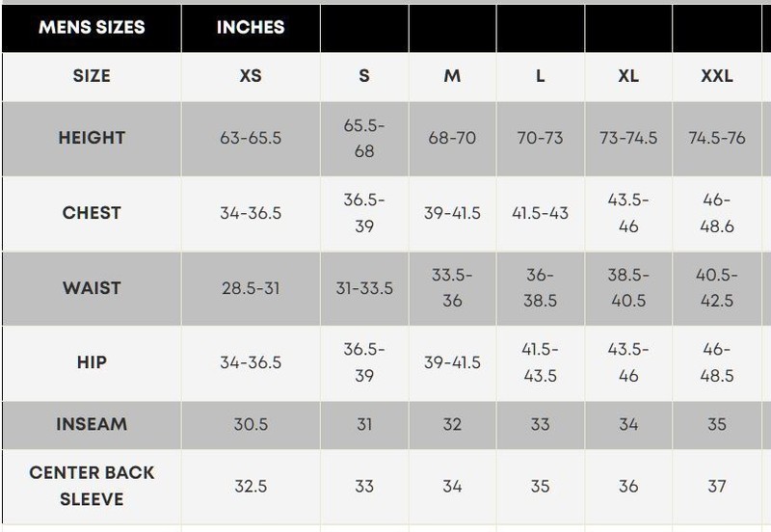
Task: Select the sleeve value 32.5 for XS
Action: [251, 486]
